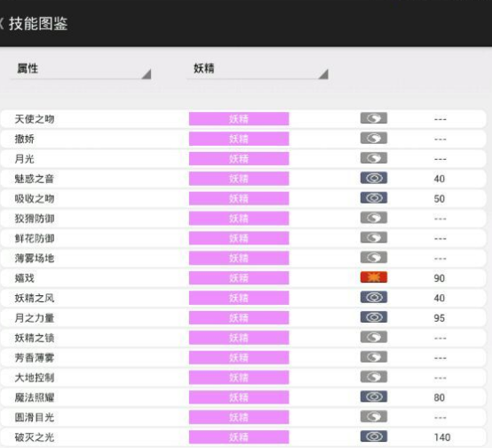Click the pink 妖精 type tag on the 撒娇 row

239,139
